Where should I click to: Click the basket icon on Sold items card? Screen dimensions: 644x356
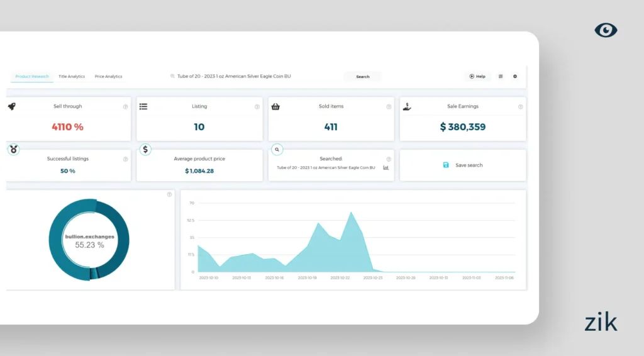pos(275,106)
